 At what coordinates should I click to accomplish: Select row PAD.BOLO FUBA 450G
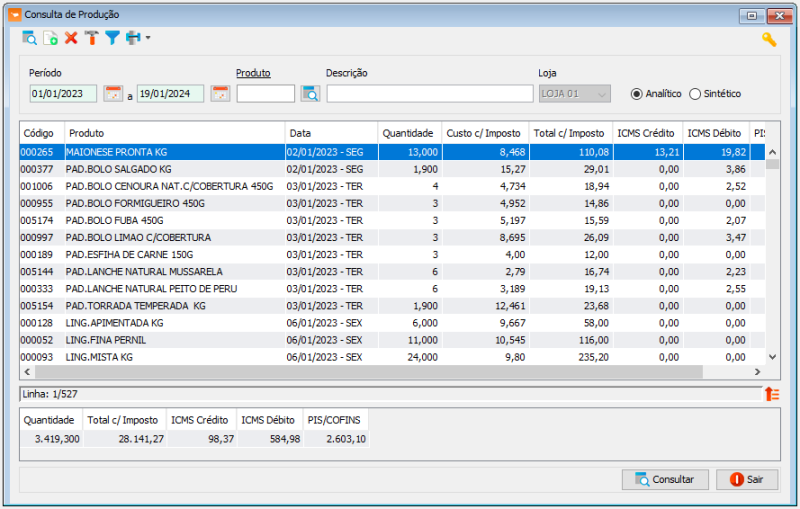pyautogui.click(x=392, y=220)
